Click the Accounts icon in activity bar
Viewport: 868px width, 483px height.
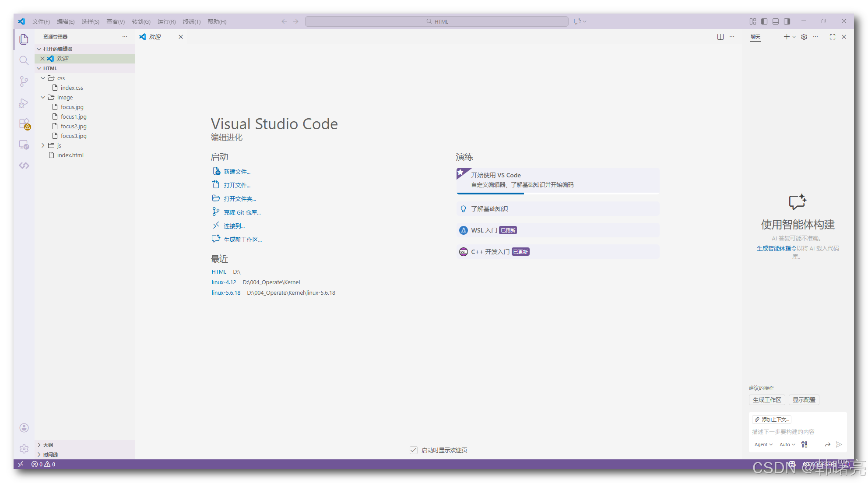[24, 428]
